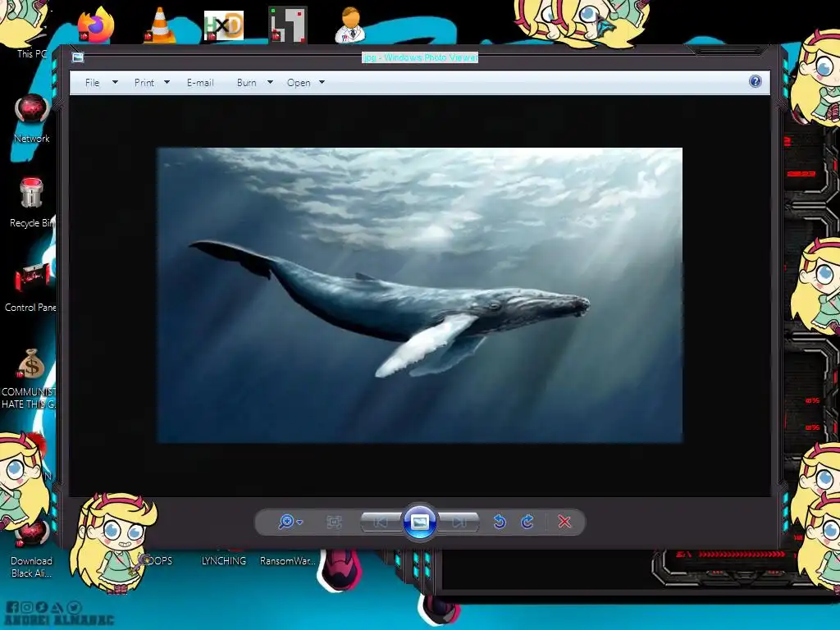Screen dimensions: 840x630
Task: Click the whale photo in the viewer
Action: click(x=419, y=295)
